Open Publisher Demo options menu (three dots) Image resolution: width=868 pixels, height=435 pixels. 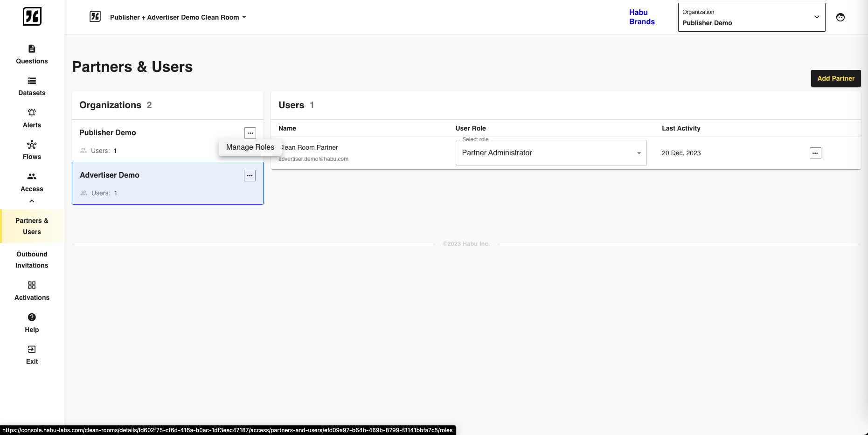click(x=250, y=133)
